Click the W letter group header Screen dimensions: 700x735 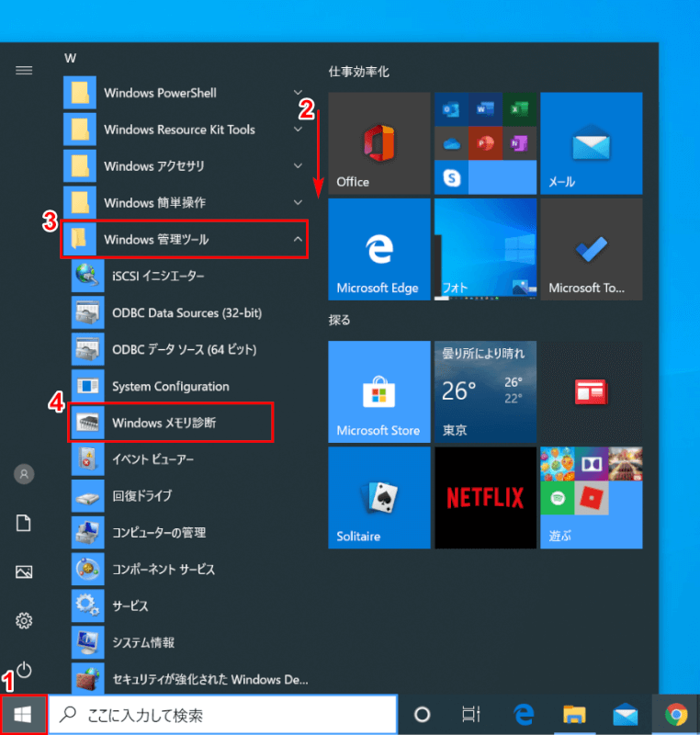(70, 58)
